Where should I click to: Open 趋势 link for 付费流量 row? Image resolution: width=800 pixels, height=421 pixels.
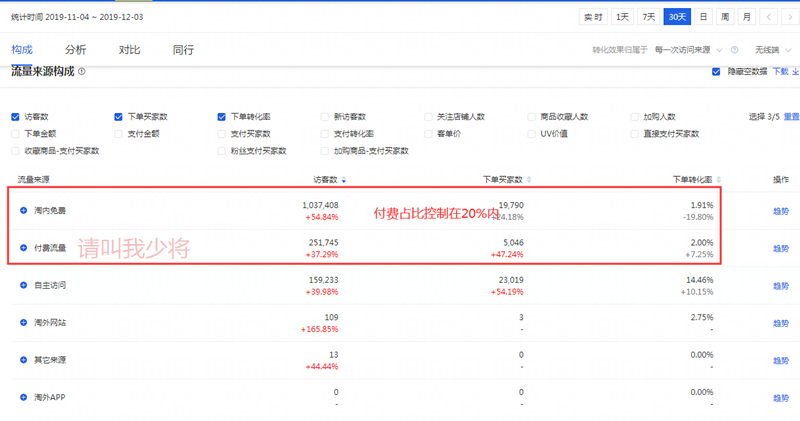[x=781, y=248]
